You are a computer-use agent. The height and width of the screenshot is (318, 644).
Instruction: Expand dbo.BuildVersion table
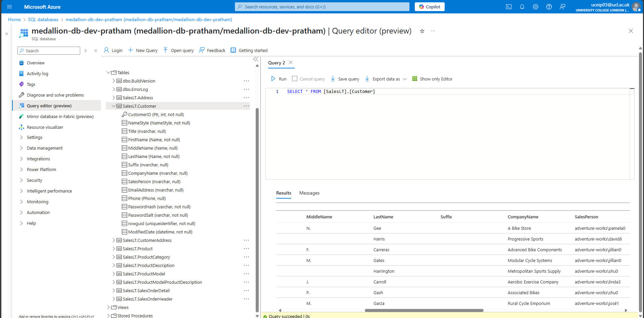click(114, 81)
